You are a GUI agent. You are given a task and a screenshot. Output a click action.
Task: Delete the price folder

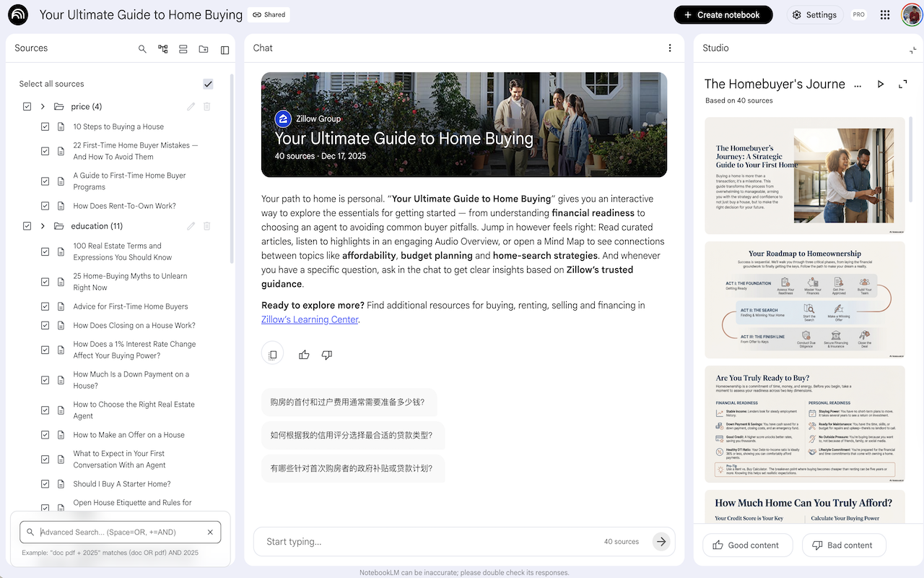206,106
